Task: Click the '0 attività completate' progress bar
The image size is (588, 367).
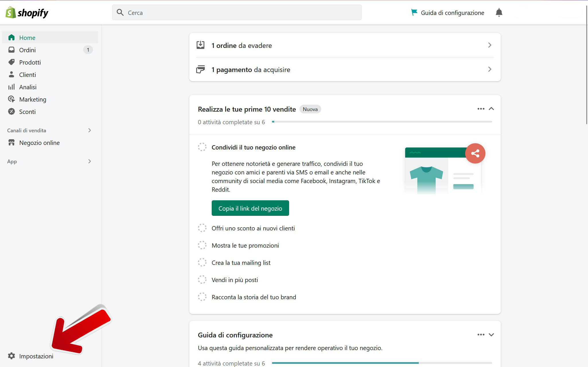Action: coord(381,122)
